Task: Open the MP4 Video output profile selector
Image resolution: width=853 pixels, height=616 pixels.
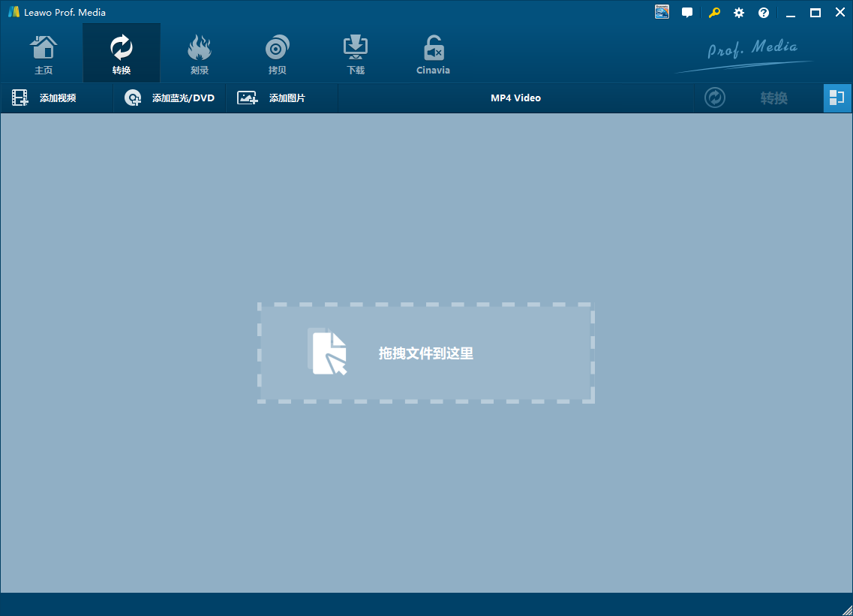Action: point(515,98)
